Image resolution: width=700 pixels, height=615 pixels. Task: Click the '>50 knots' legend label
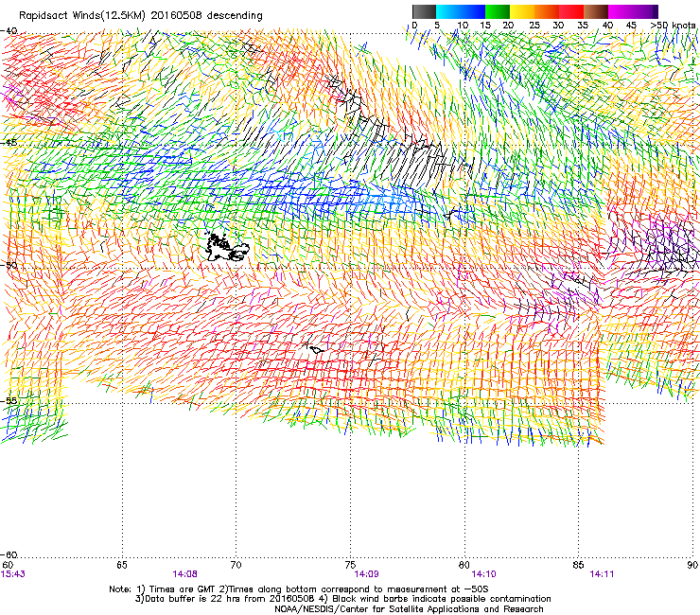click(x=673, y=26)
